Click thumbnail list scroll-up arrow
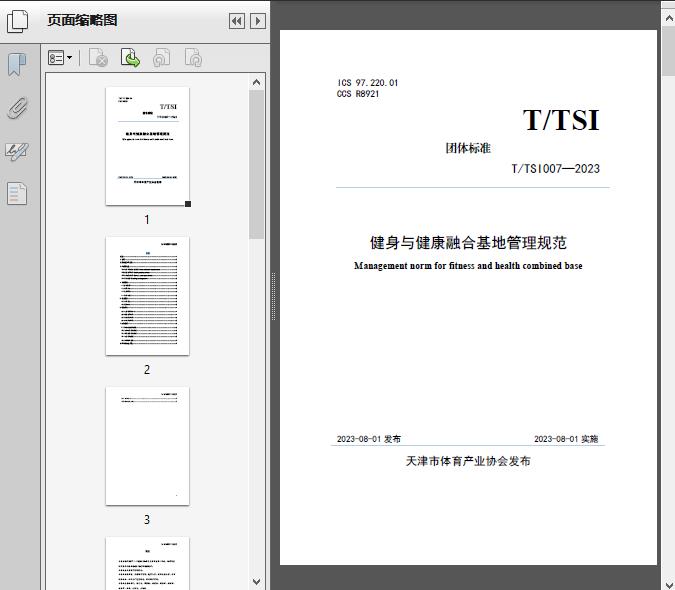Image resolution: width=675 pixels, height=590 pixels. click(257, 82)
